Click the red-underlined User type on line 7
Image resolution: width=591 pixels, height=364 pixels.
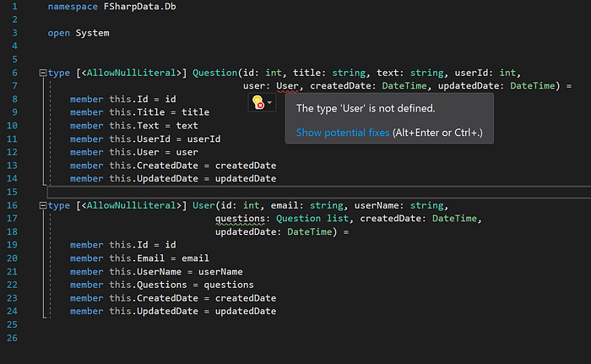[x=287, y=86]
